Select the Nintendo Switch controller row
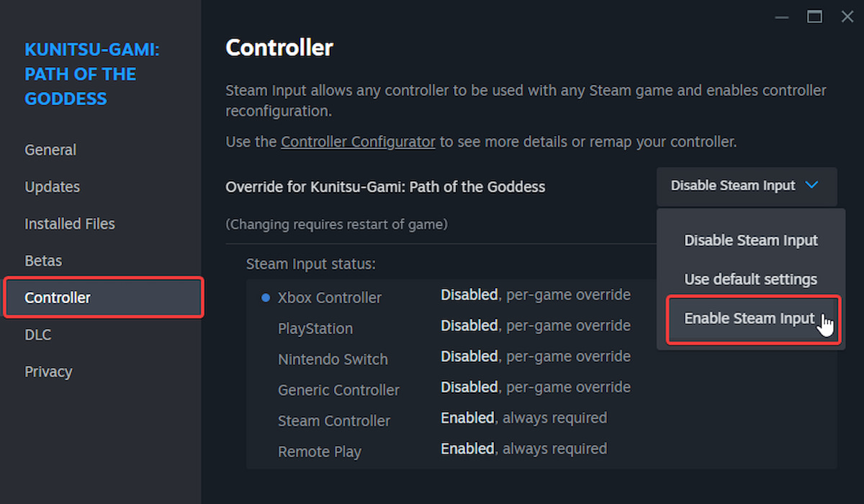Image resolution: width=864 pixels, height=504 pixels. [333, 359]
